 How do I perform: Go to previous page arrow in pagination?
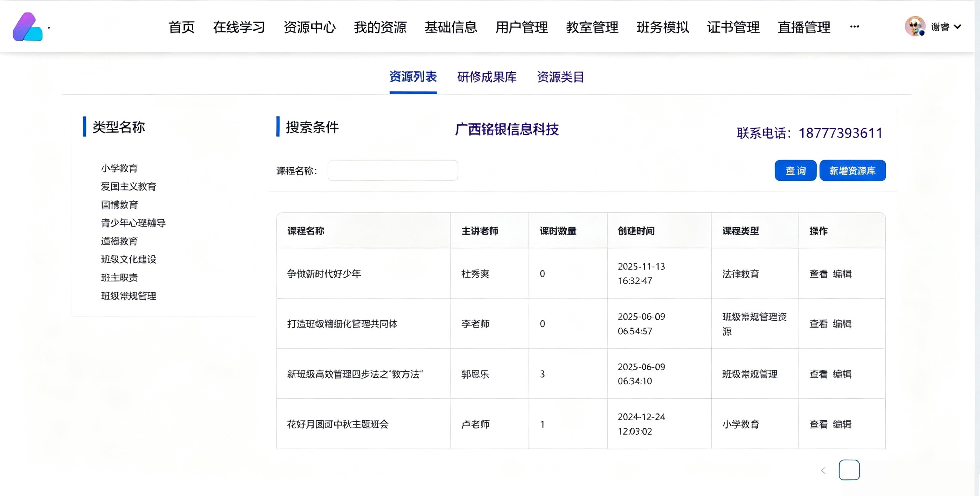coord(823,471)
